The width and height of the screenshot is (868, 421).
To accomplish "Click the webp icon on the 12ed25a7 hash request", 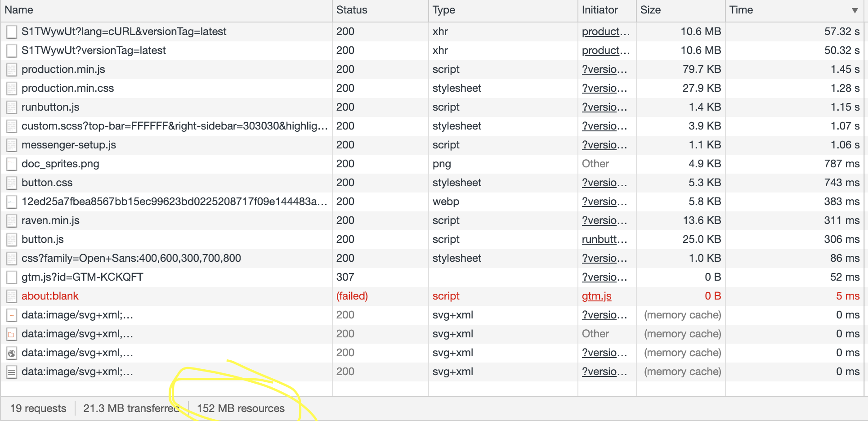I will pyautogui.click(x=11, y=202).
